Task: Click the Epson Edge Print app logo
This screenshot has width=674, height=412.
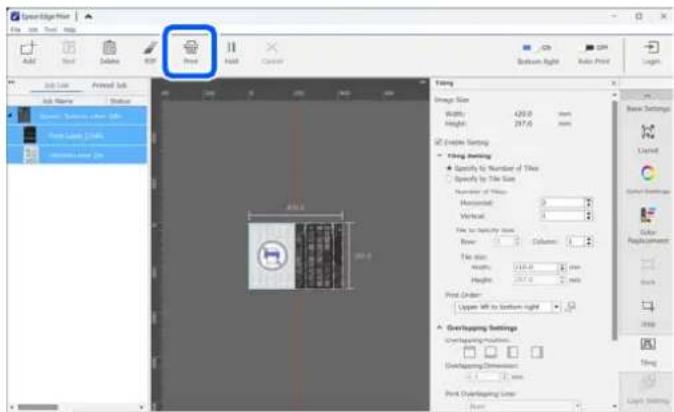Action: coord(15,16)
